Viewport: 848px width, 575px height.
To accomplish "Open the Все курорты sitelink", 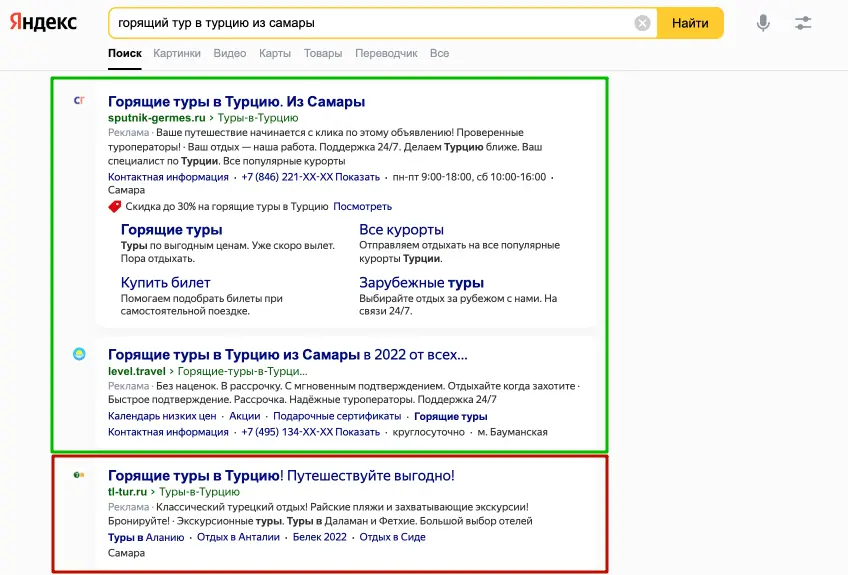I will pos(401,229).
